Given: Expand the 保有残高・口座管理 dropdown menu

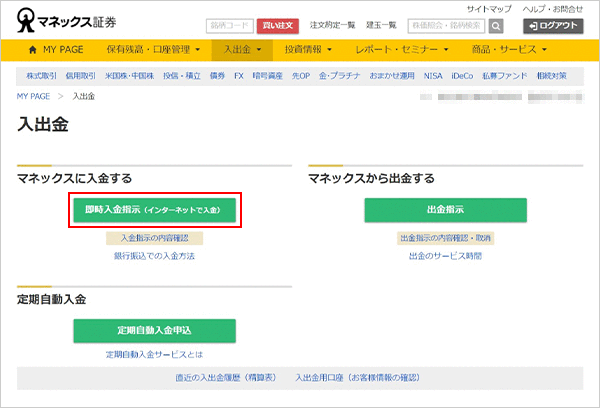Looking at the screenshot, I should coord(153,49).
